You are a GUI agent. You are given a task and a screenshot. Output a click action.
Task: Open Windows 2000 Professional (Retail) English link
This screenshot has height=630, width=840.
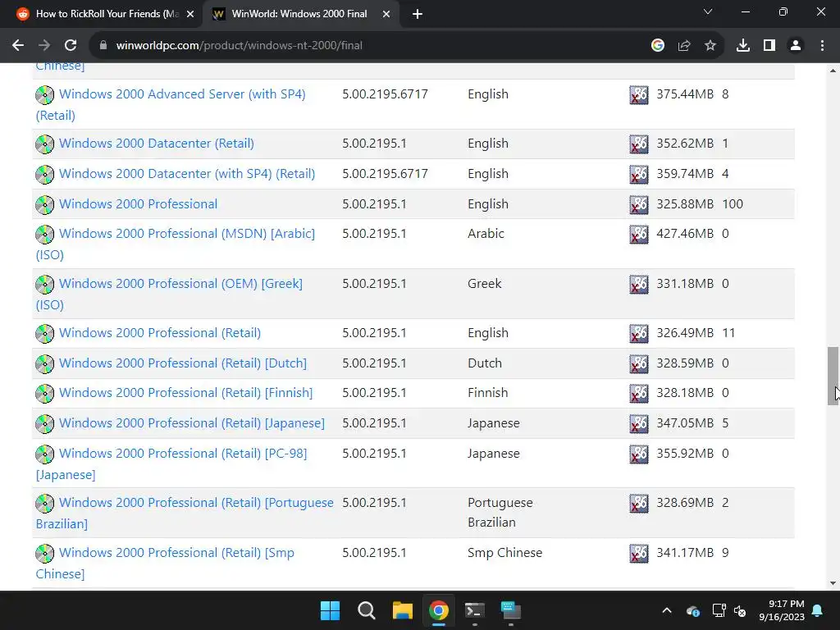coord(160,333)
